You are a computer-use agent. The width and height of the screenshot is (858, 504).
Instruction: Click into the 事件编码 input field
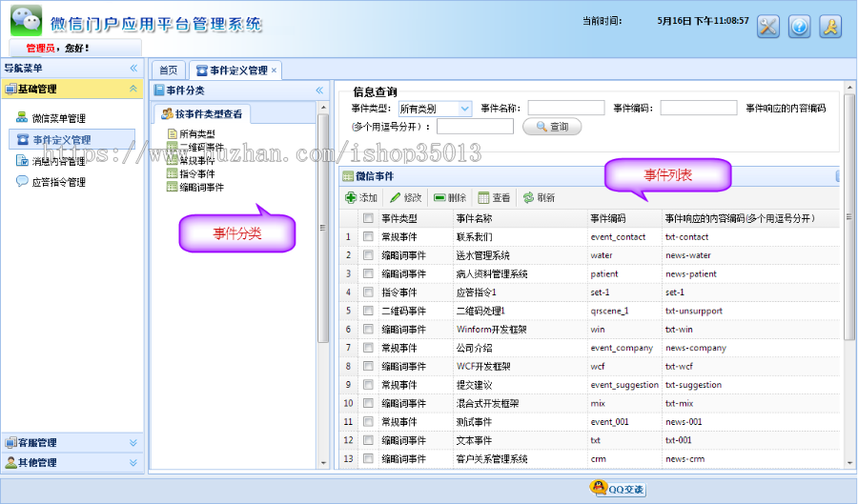pyautogui.click(x=698, y=108)
